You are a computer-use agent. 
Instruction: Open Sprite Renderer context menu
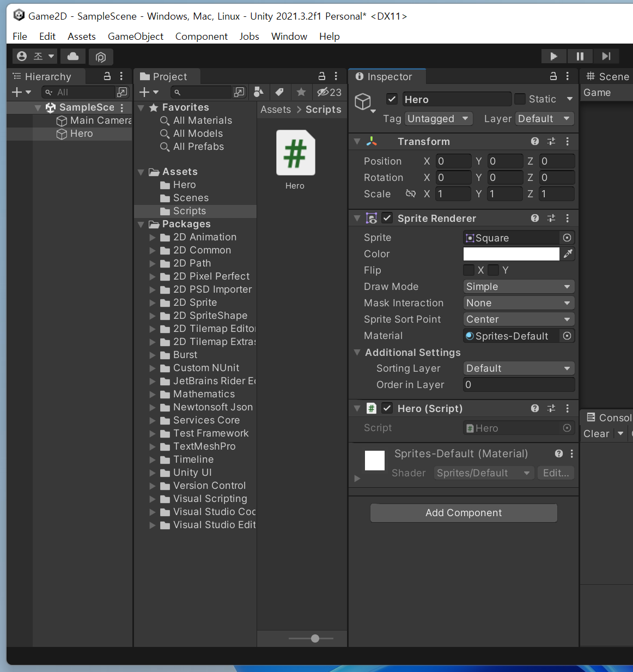(568, 218)
